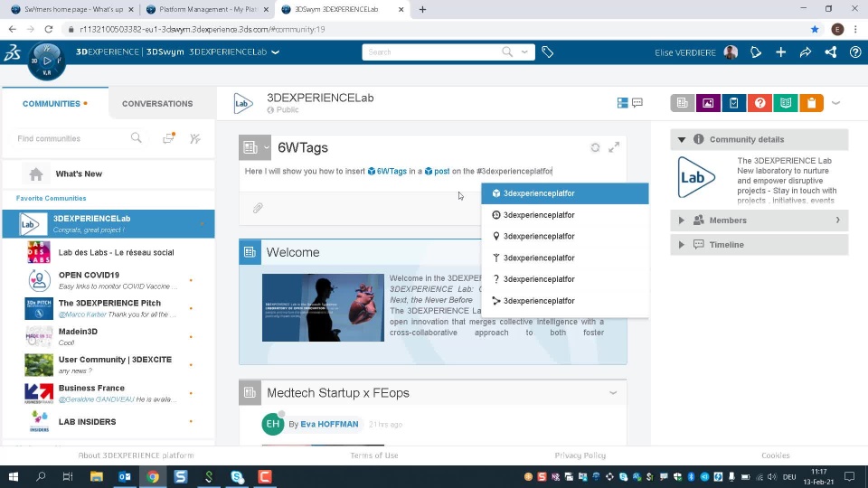The image size is (868, 488).
Task: Click the top Search input field
Action: point(432,52)
